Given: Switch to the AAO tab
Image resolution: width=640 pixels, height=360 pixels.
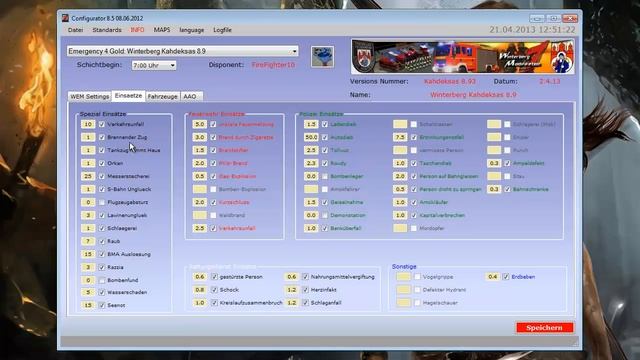Looking at the screenshot, I should (x=190, y=96).
